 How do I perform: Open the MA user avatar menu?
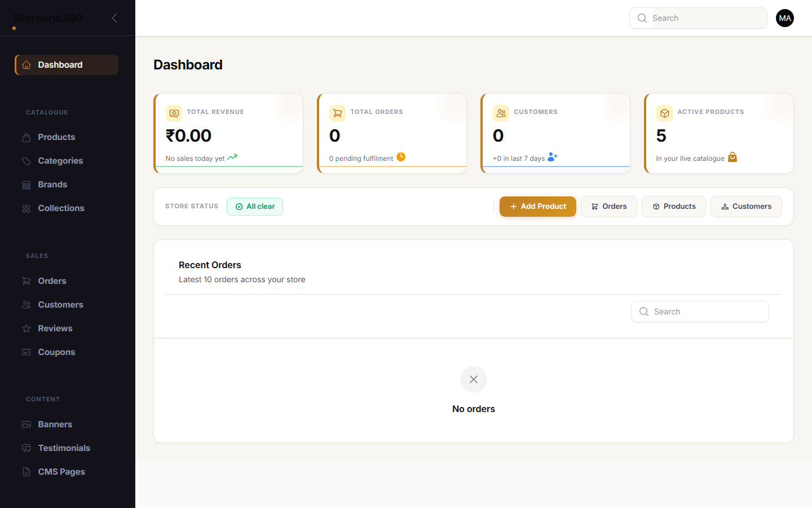click(x=785, y=18)
